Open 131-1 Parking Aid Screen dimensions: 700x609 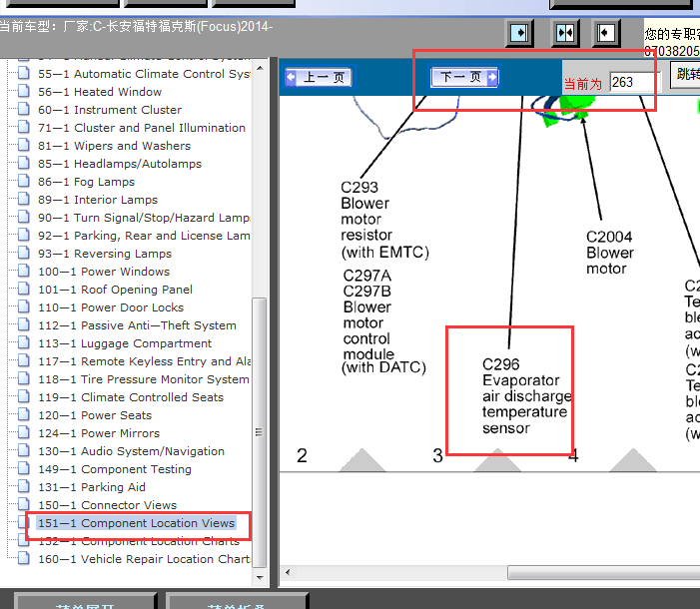(92, 487)
